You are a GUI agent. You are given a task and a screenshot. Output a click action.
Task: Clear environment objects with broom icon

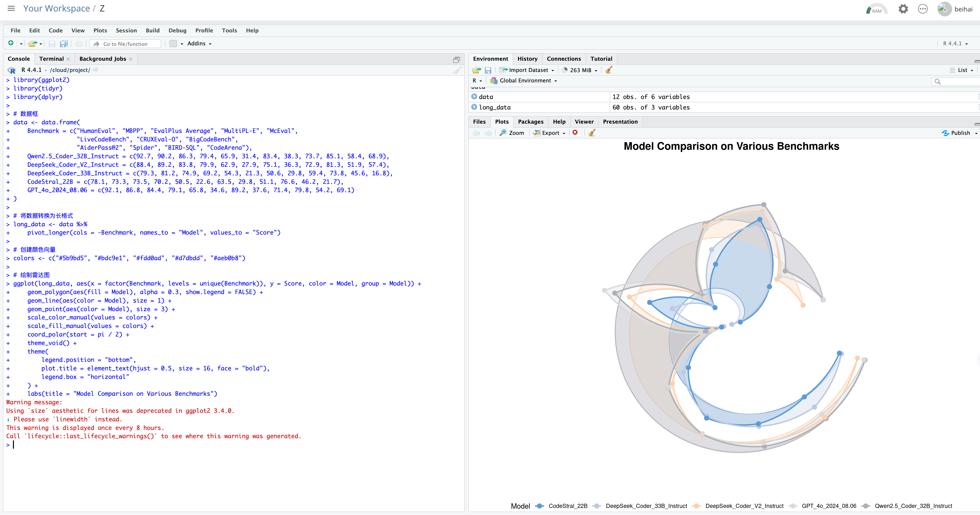pyautogui.click(x=608, y=70)
